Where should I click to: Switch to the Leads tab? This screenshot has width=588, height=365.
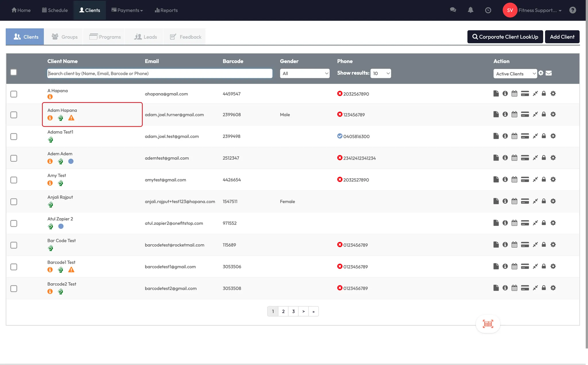146,37
